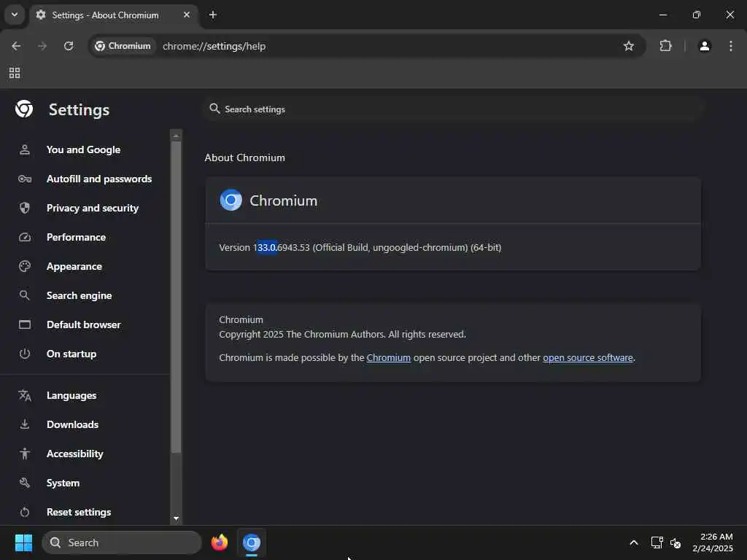Go back with the back arrow
The height and width of the screenshot is (560, 747).
tap(16, 46)
